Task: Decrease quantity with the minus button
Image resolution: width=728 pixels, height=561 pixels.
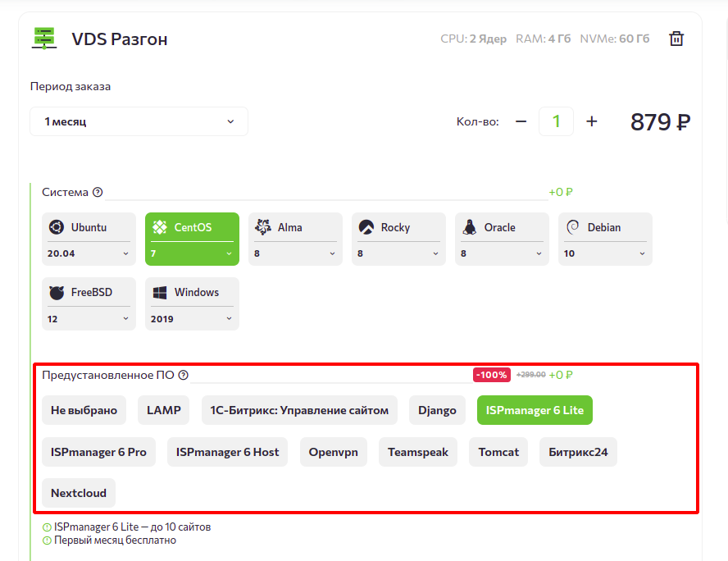Action: coord(521,121)
